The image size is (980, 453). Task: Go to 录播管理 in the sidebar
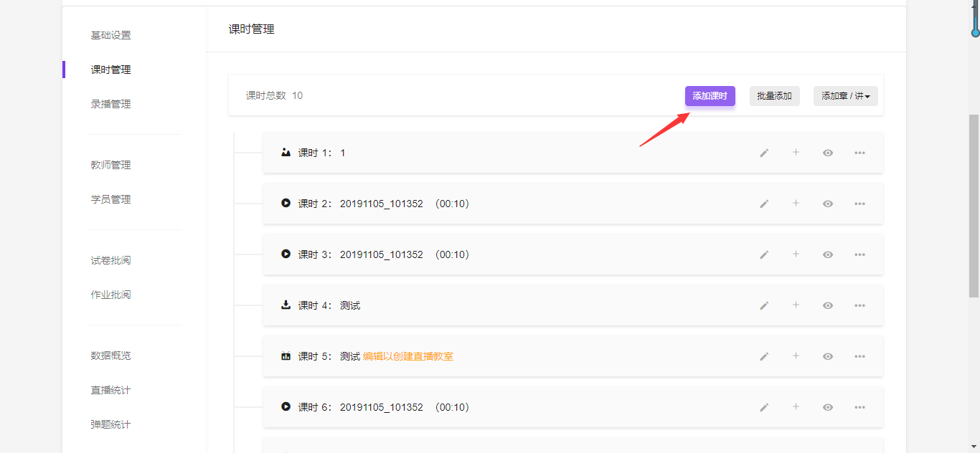tap(110, 104)
